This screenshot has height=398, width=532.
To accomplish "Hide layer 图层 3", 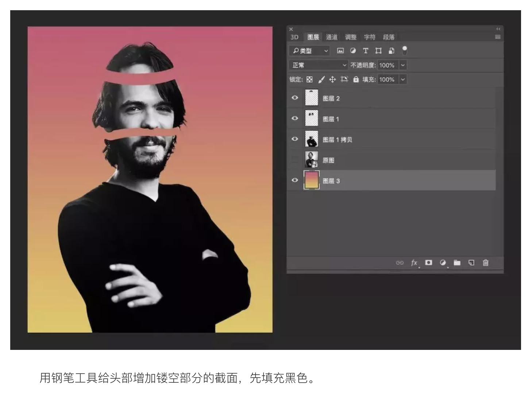I will tap(295, 180).
